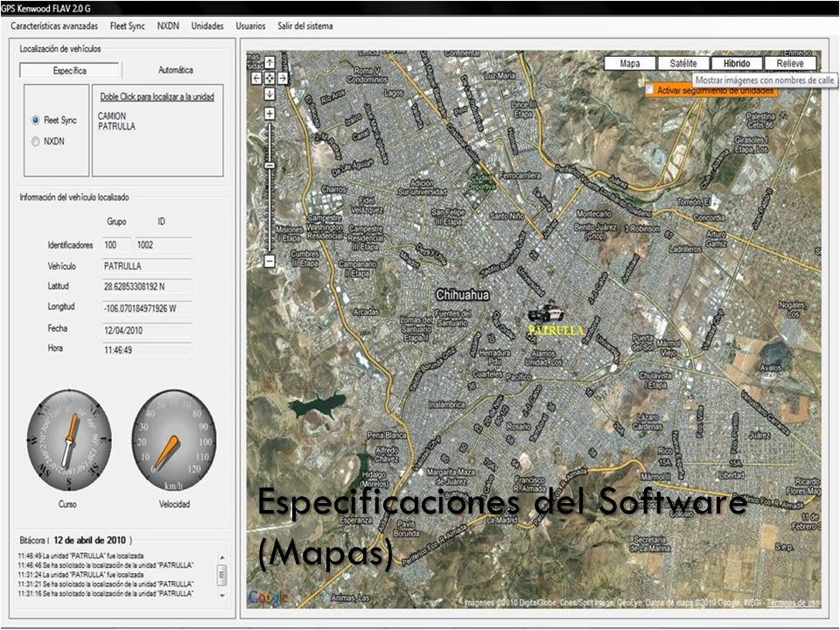
Task: Switch to the Específica tab
Action: 70,70
